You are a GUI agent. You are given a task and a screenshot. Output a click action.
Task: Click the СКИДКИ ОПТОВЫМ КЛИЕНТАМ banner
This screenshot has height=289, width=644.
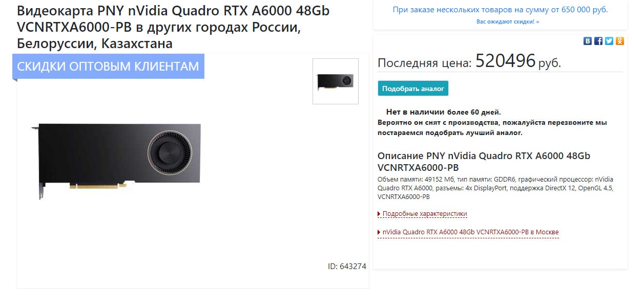pyautogui.click(x=108, y=66)
